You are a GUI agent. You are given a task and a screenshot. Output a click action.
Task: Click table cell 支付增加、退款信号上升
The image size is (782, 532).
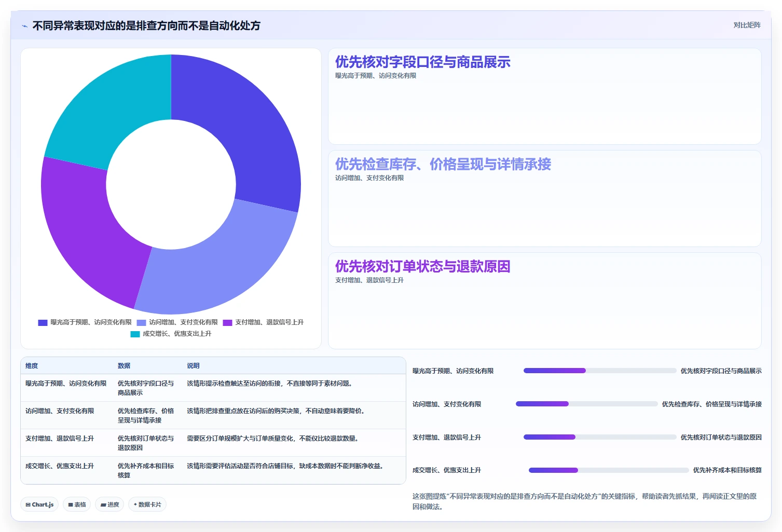[x=60, y=439]
